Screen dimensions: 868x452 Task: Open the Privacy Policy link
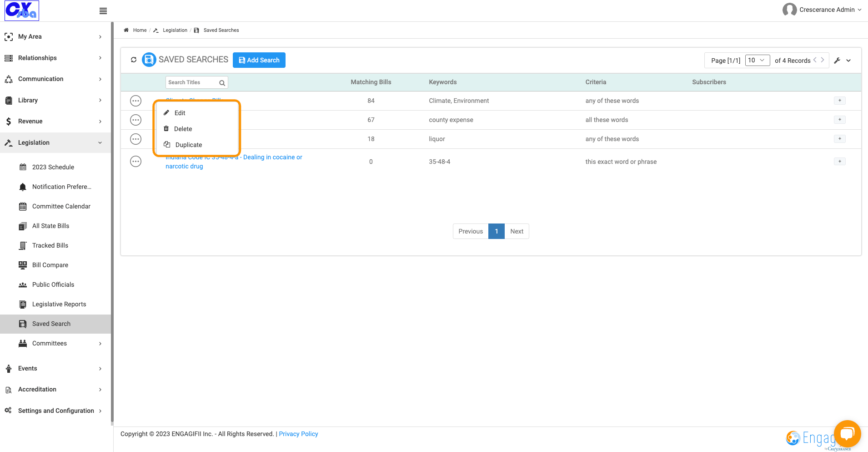tap(298, 434)
